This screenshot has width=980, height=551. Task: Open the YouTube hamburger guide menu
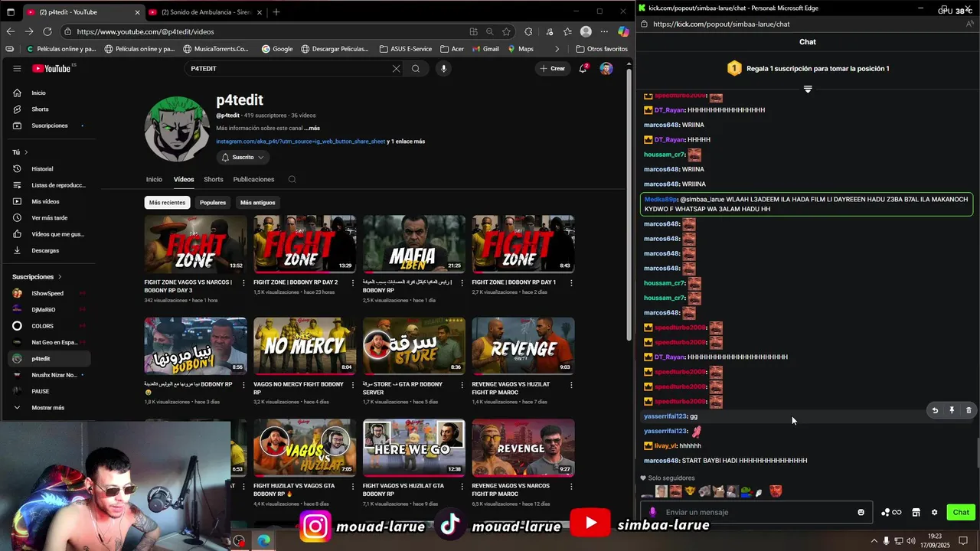[17, 68]
